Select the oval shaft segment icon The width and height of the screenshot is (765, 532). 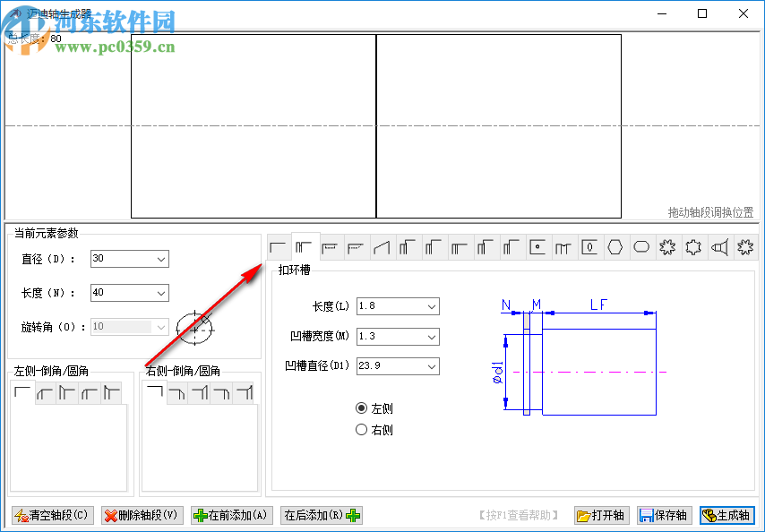point(641,246)
